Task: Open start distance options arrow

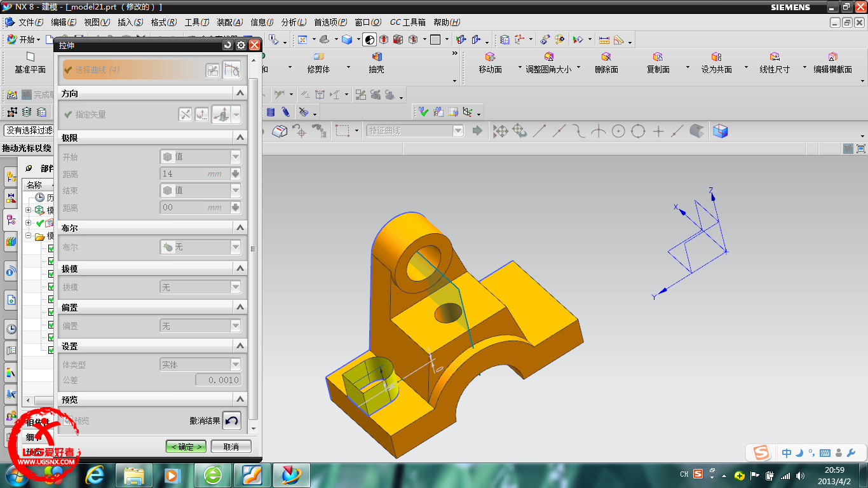Action: click(236, 173)
